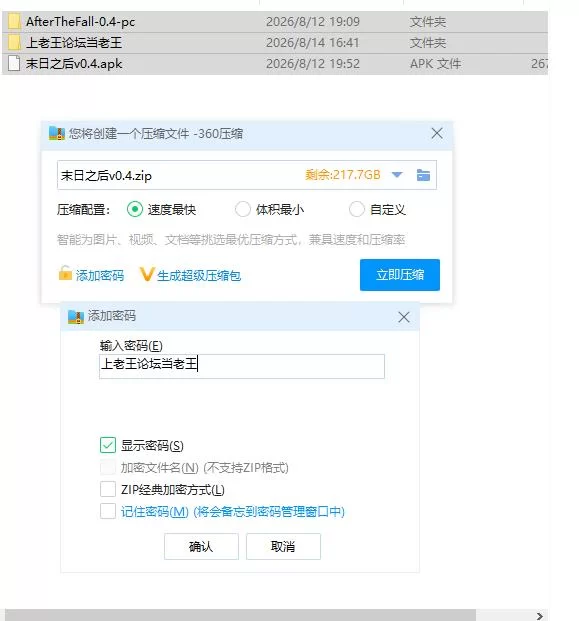This screenshot has width=579, height=621.
Task: Select the 末日之后v0.4.apk file name
Action: (x=74, y=63)
